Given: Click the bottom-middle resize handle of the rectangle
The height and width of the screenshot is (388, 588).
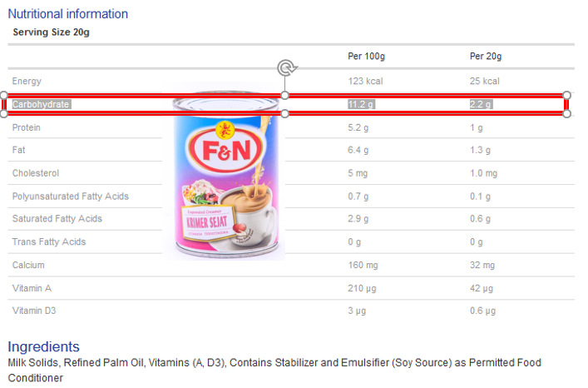Looking at the screenshot, I should coord(285,114).
